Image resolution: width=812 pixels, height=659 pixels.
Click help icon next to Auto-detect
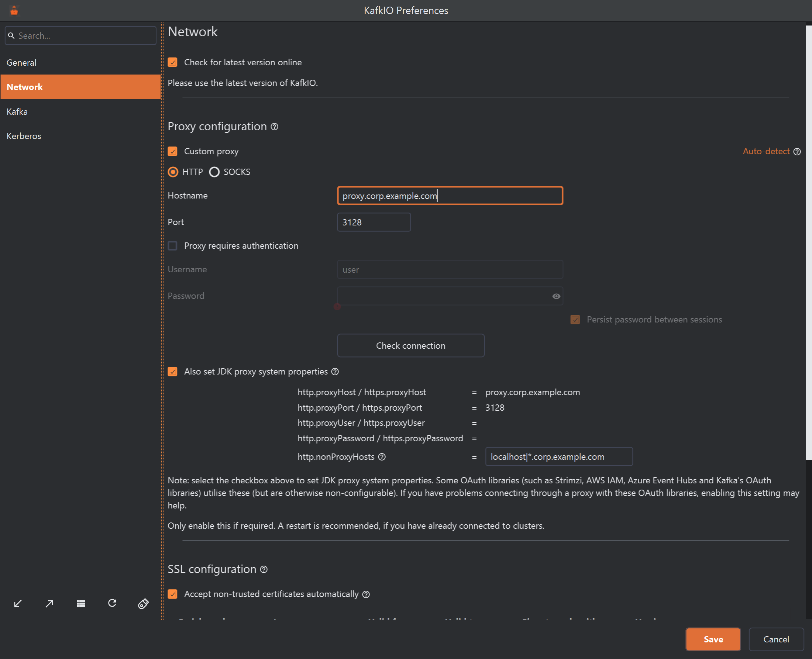click(797, 151)
